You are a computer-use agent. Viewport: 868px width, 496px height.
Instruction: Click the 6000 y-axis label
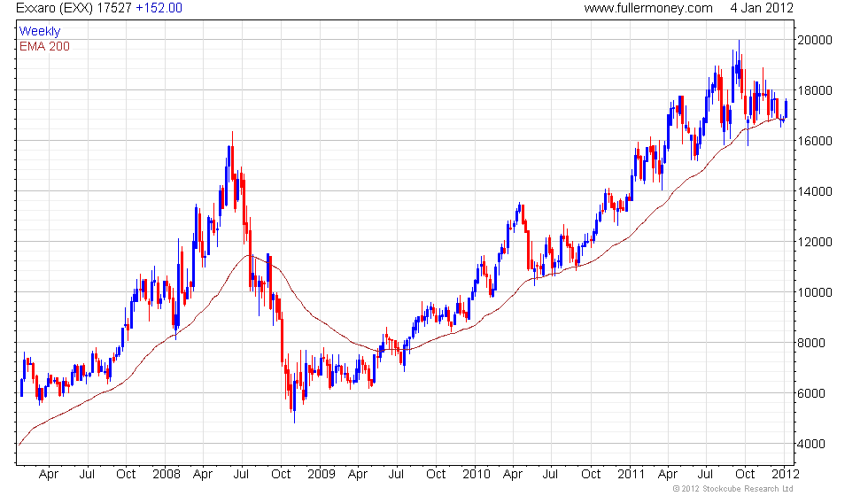pos(811,393)
